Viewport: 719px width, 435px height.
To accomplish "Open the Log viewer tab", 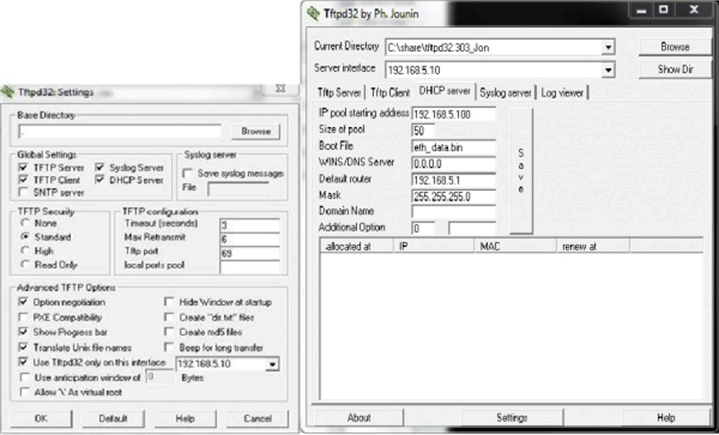I will click(x=562, y=93).
